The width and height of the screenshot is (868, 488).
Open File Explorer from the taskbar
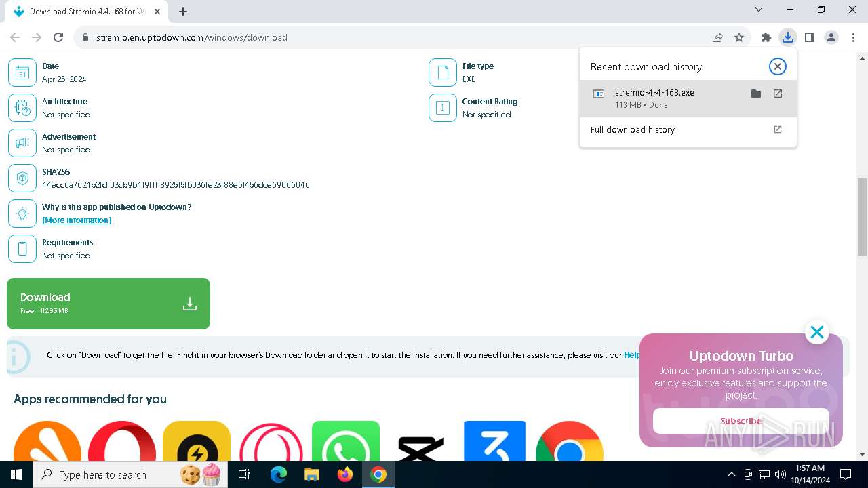click(312, 474)
